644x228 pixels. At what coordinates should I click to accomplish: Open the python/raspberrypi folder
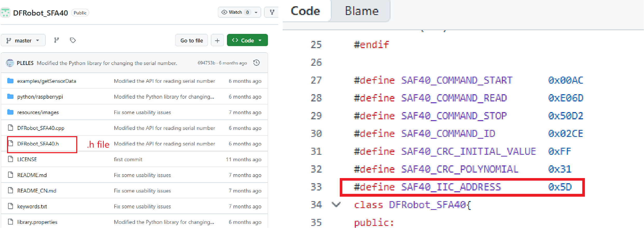tap(40, 97)
